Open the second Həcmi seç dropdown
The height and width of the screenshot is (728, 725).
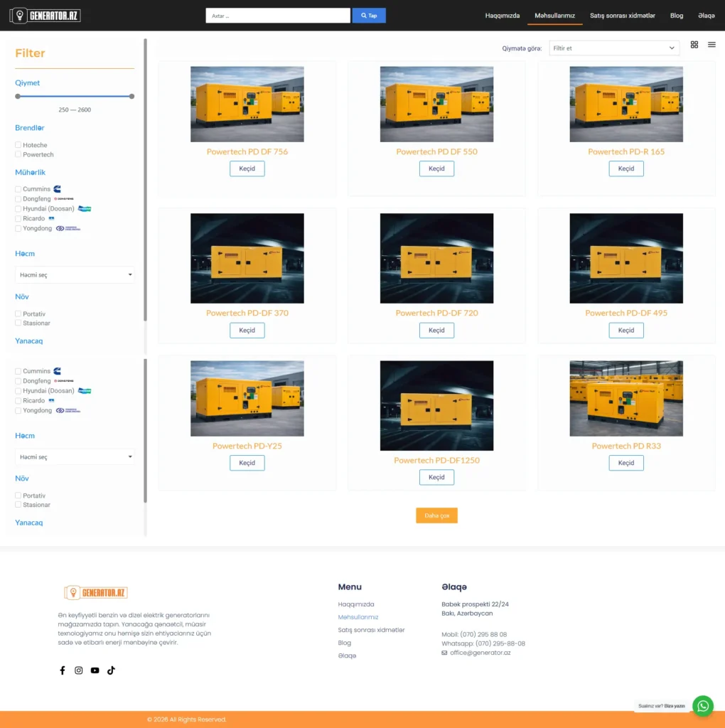(x=75, y=456)
